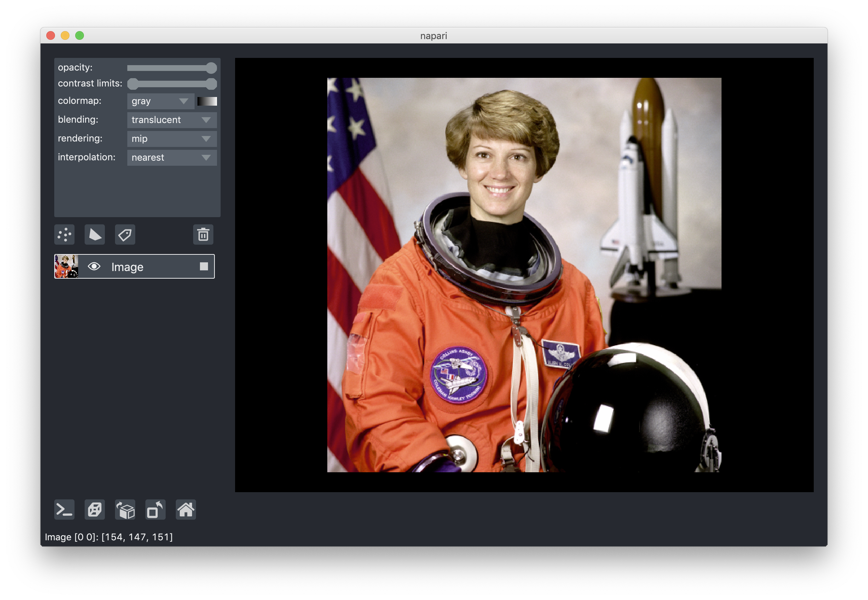Hide the Image layer eye icon
868x600 pixels.
(x=94, y=267)
